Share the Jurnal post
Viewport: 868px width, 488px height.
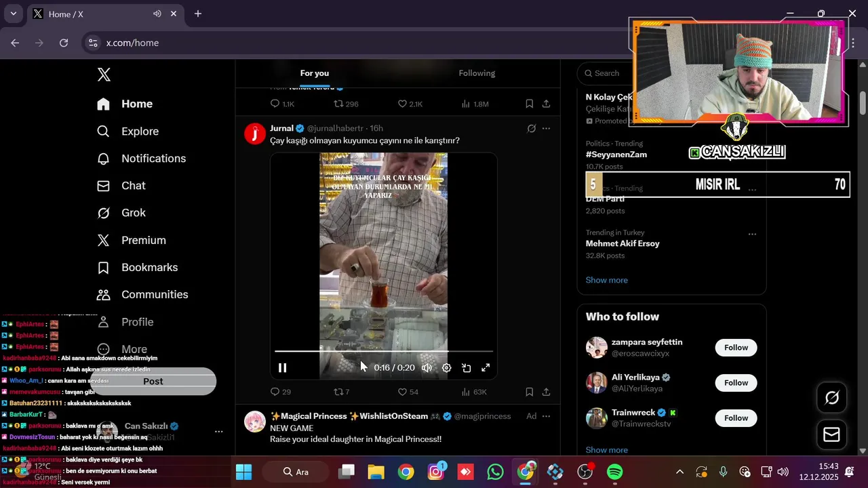coord(546,392)
